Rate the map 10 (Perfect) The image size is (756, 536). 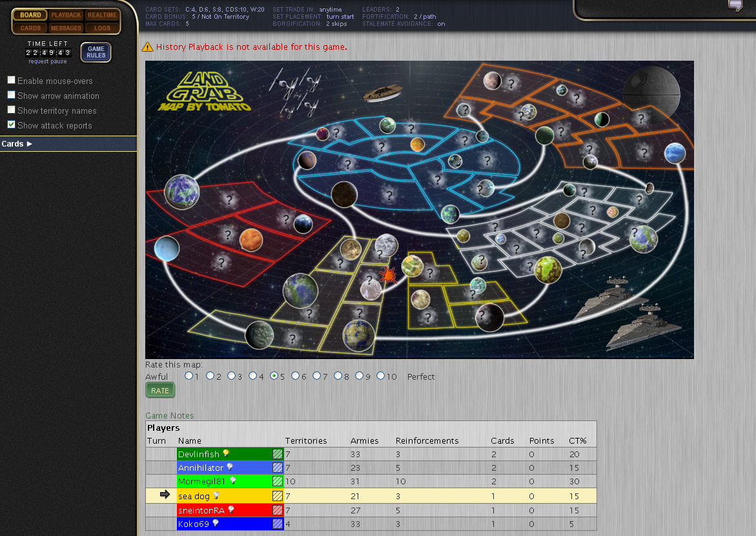(380, 376)
